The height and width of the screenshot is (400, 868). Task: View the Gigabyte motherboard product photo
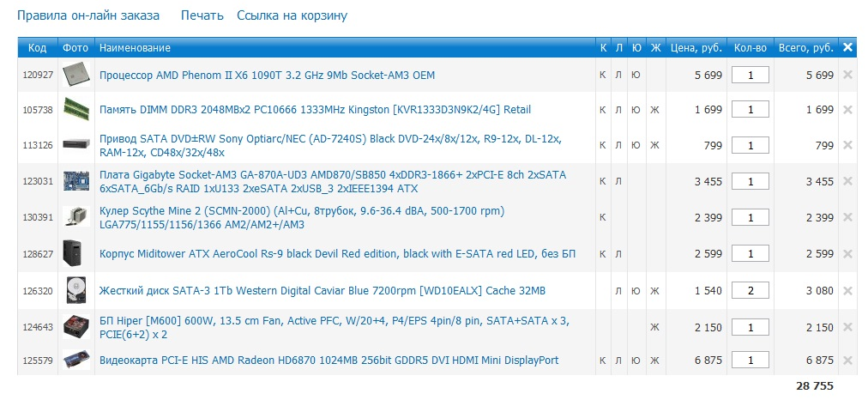(x=75, y=181)
